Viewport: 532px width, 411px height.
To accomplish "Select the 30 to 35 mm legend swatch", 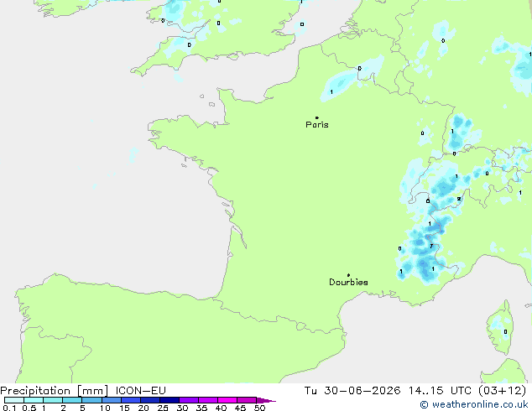I will [x=189, y=400].
